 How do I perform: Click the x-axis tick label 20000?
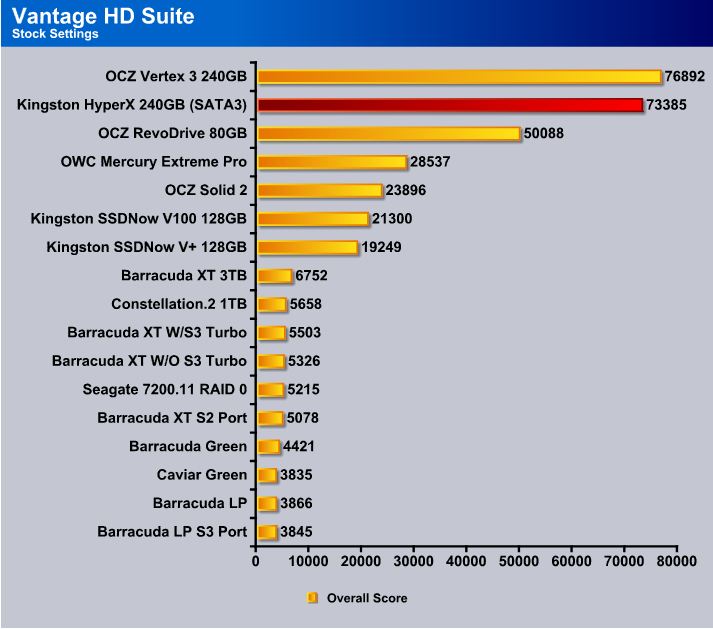pyautogui.click(x=361, y=561)
